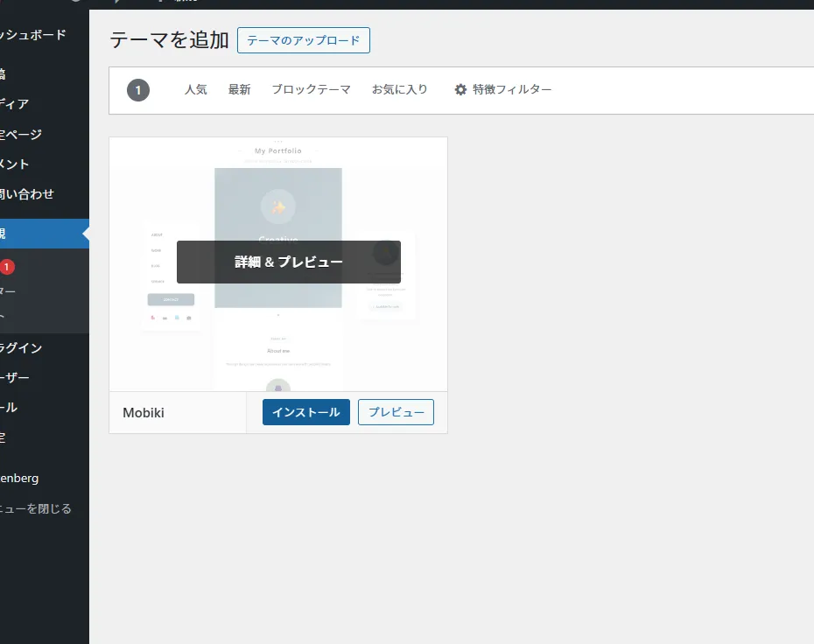Image resolution: width=814 pixels, height=644 pixels.
Task: Install the Mobiki theme
Action: [x=305, y=412]
